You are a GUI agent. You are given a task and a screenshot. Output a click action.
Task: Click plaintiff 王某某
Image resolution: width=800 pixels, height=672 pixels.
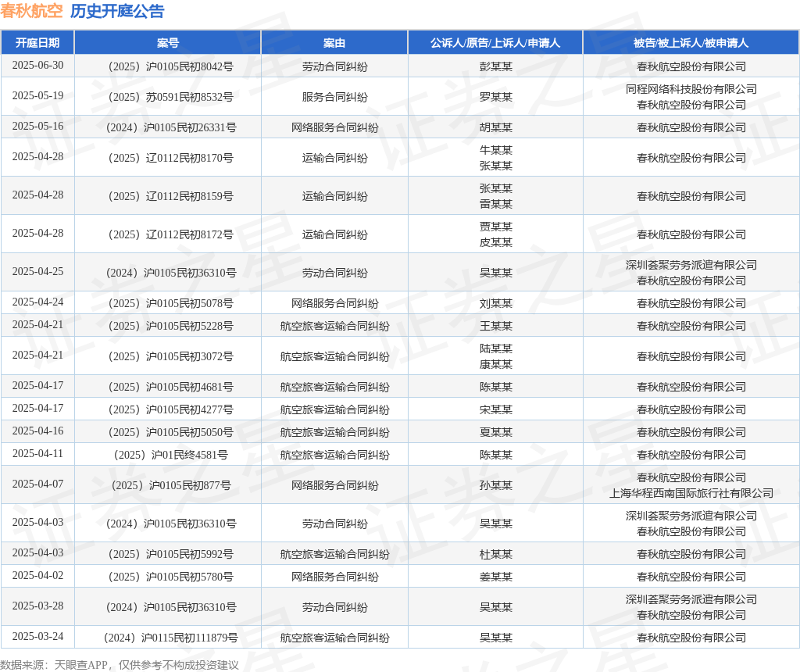click(x=496, y=326)
